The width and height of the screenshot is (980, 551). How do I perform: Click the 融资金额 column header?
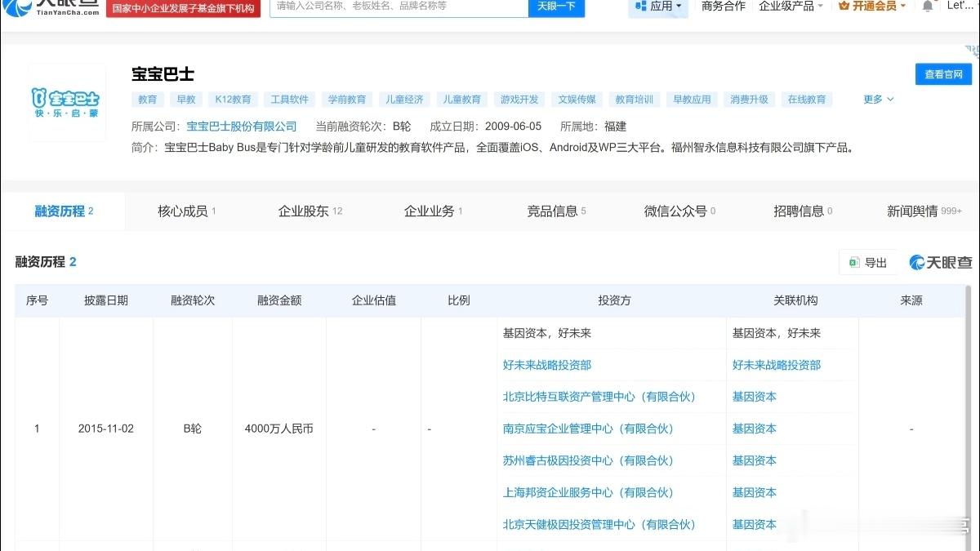(279, 300)
